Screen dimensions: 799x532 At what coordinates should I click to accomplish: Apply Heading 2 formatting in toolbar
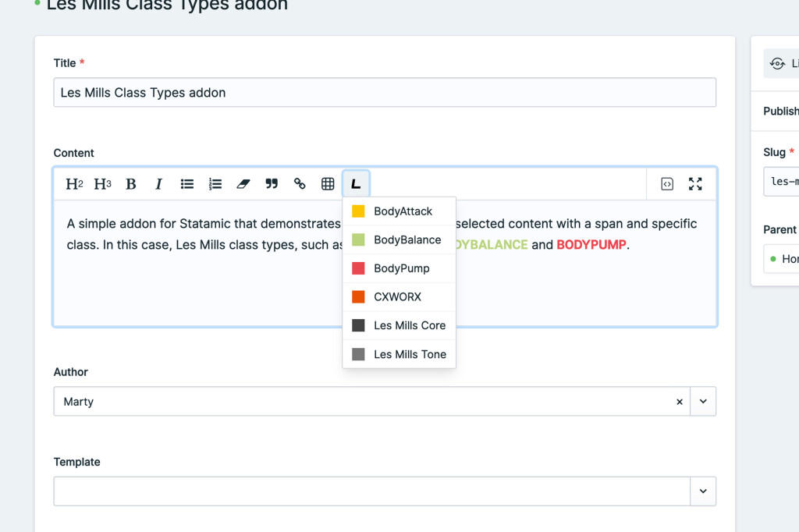click(x=74, y=184)
